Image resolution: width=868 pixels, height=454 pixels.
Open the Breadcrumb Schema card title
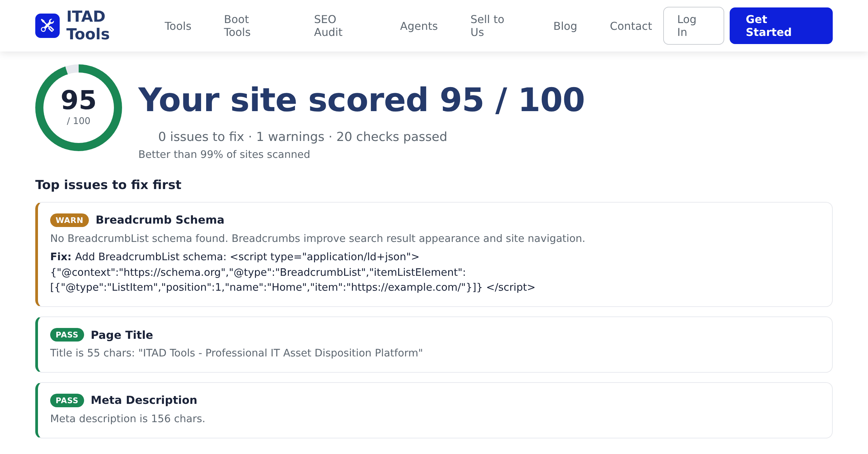pos(160,220)
